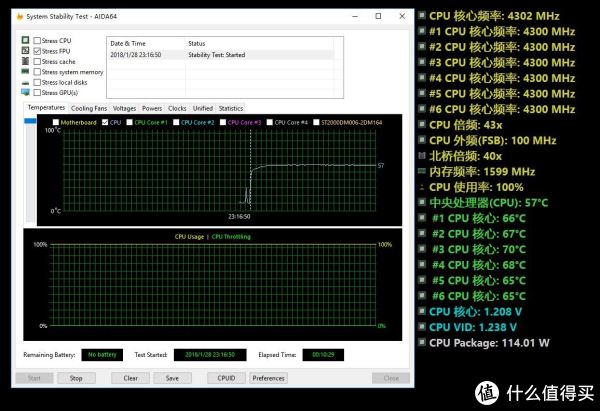
Task: Click the icon beside CPU Package 114.01 W
Action: pyautogui.click(x=422, y=342)
